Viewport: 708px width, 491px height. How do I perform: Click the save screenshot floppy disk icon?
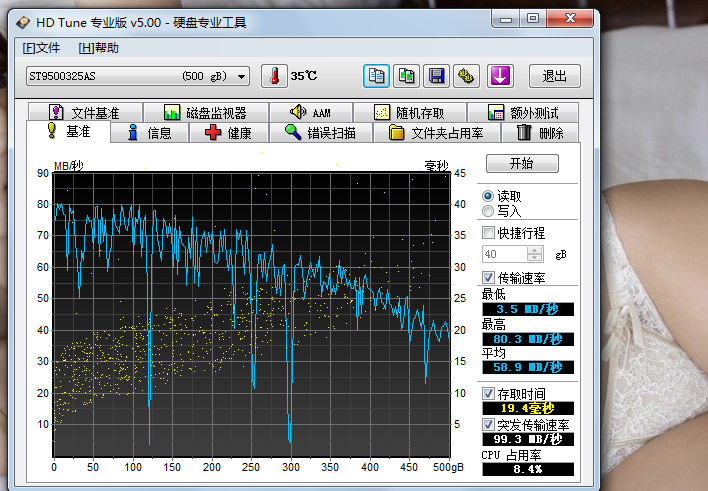[x=436, y=76]
